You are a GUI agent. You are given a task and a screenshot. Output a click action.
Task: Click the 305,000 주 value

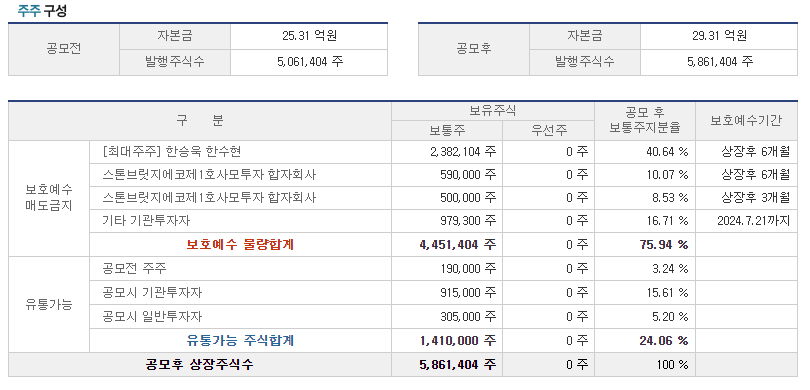pyautogui.click(x=468, y=316)
